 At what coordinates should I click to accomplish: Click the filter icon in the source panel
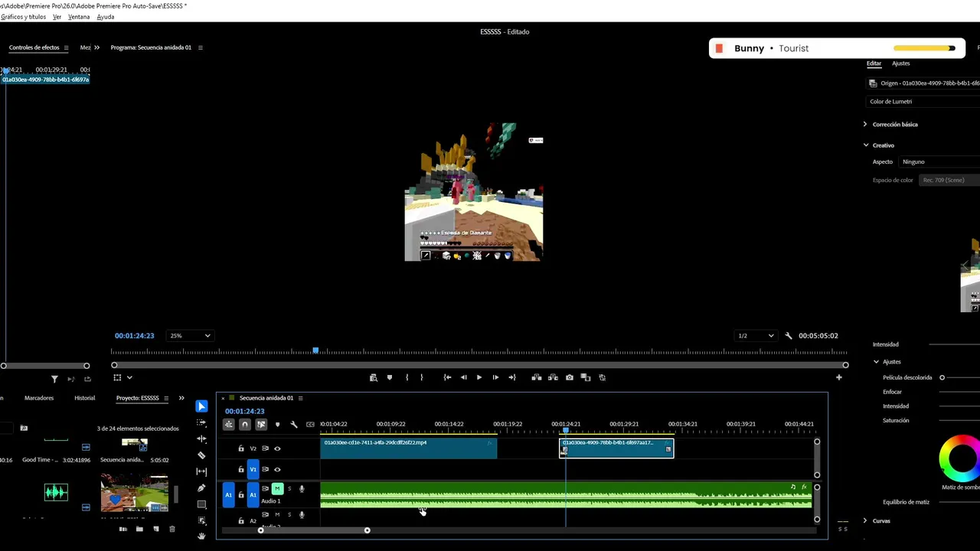tap(54, 379)
